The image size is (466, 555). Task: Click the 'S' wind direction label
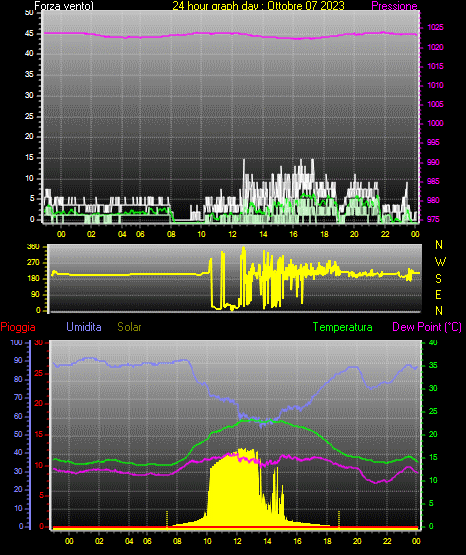[439, 279]
